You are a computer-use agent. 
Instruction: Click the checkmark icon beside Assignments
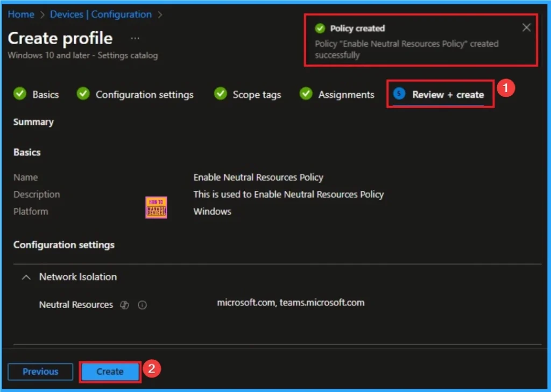(306, 94)
